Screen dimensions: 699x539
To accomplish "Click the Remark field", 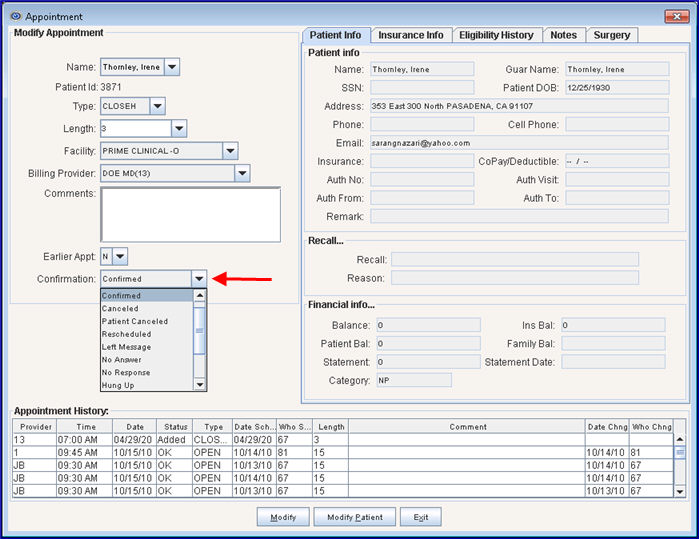I will pyautogui.click(x=519, y=216).
